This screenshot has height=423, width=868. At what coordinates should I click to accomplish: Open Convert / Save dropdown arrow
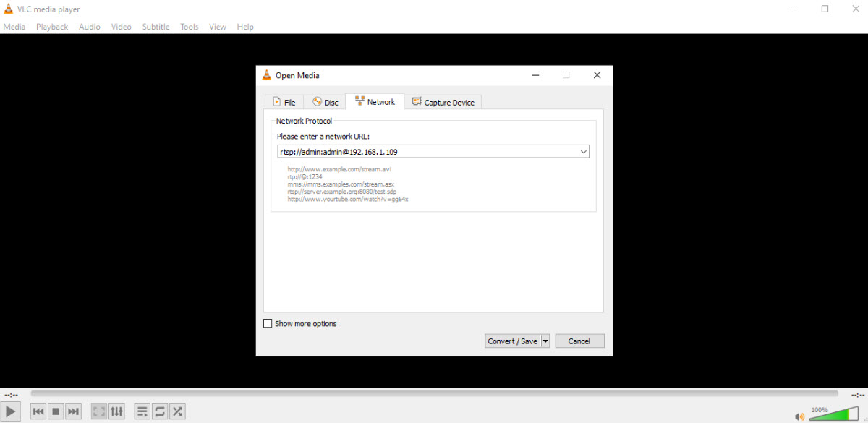[545, 341]
